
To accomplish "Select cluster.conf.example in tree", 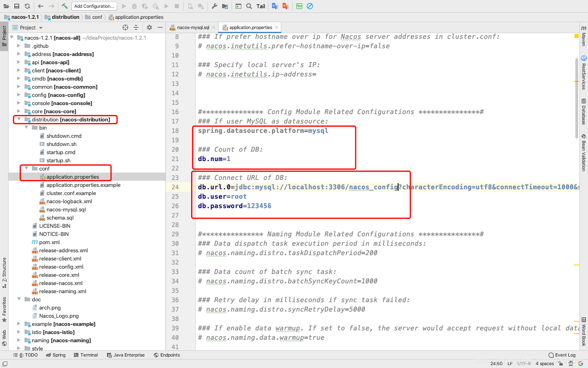I will [71, 193].
